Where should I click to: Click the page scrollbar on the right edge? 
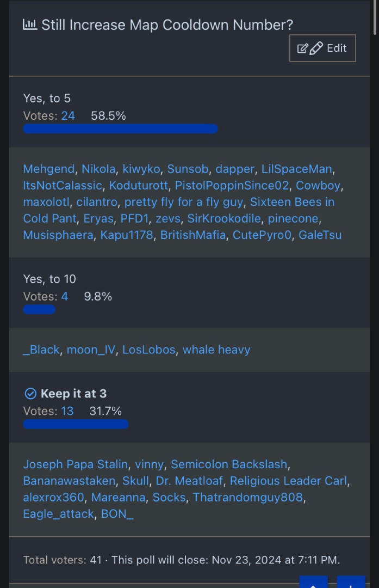click(x=376, y=16)
